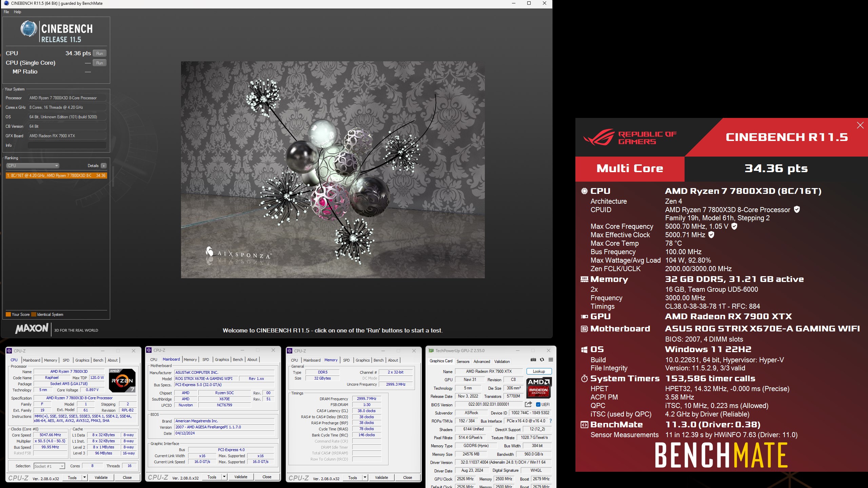Click title icon of CPU-Z CPU window

point(9,351)
